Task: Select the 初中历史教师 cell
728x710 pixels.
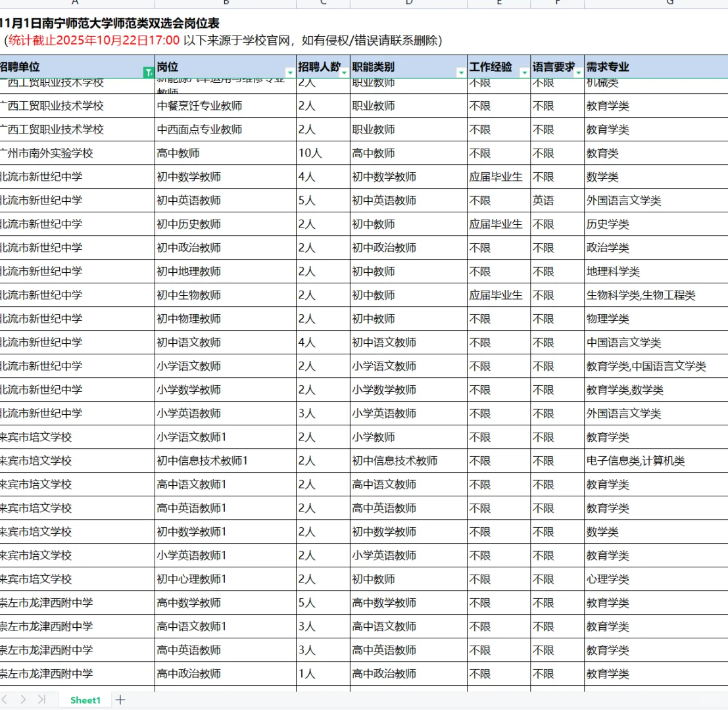Action: tap(226, 224)
